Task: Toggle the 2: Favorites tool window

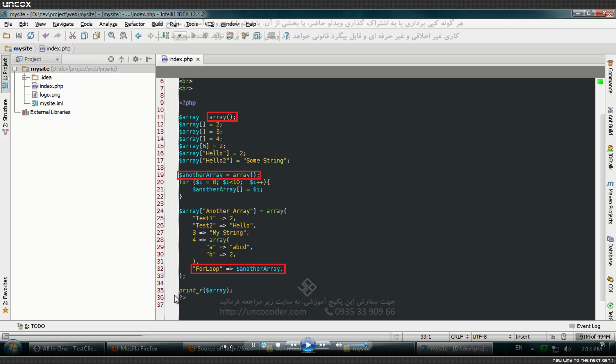Action: (x=5, y=295)
